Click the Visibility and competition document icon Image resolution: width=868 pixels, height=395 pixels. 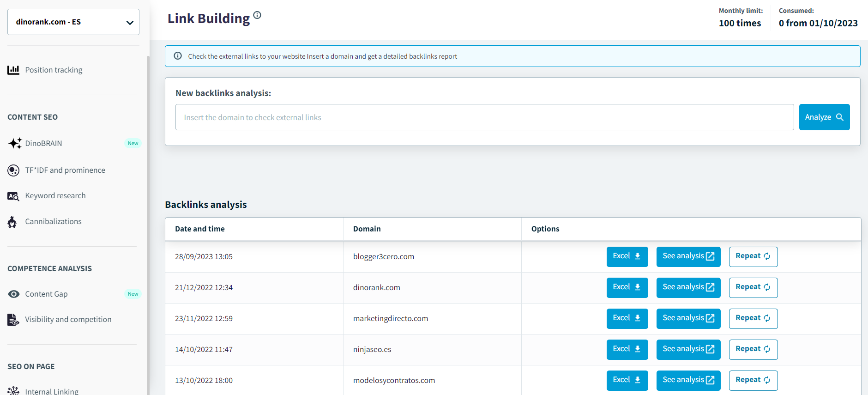point(13,320)
